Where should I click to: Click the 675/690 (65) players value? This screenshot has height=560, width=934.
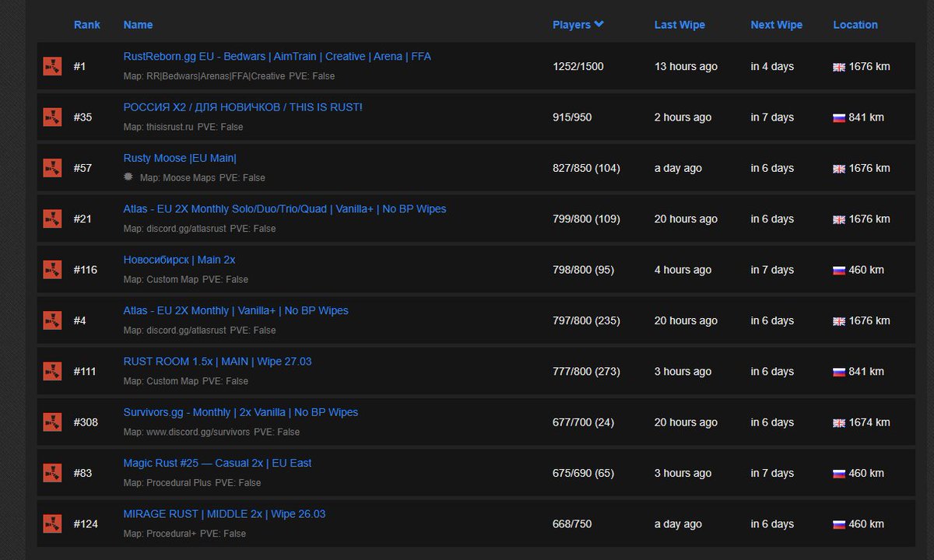[583, 473]
